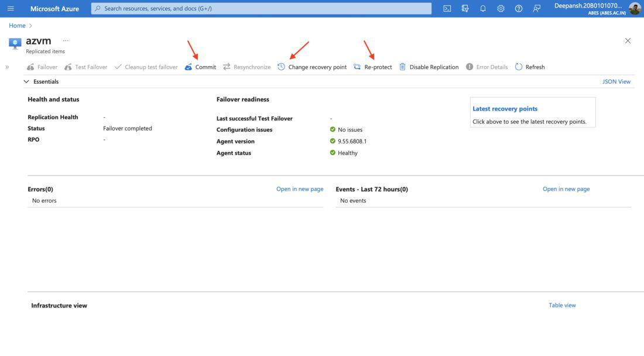The image size is (644, 356).
Task: Click the Failover completed status text
Action: coord(127,128)
